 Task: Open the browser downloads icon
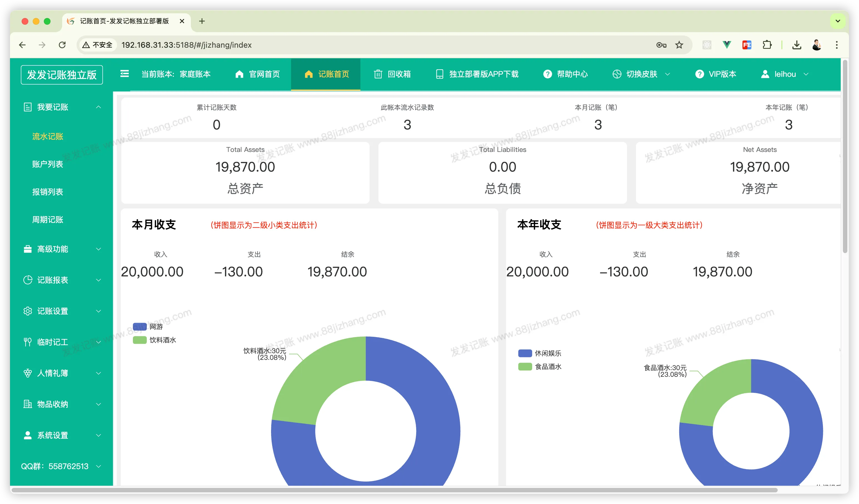(797, 45)
